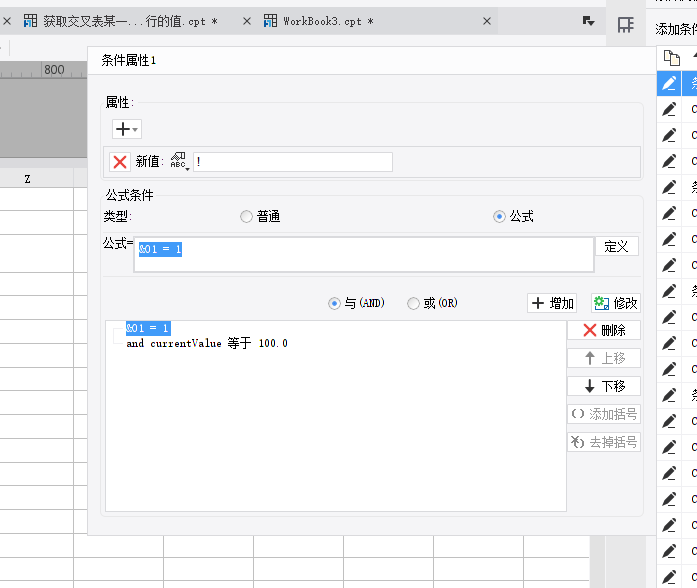Screen dimensions: 697x588
Task: Close the WorkBook3.cpt tab
Action: (x=487, y=21)
